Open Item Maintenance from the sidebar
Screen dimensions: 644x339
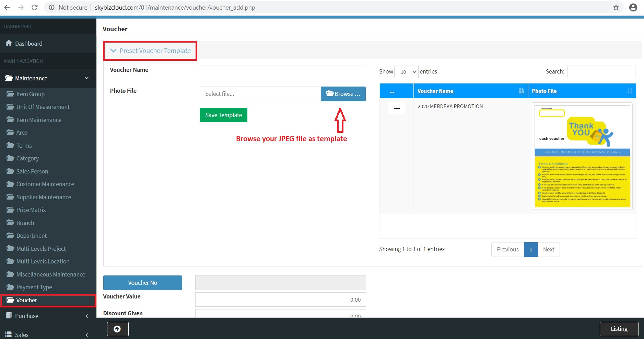(x=39, y=120)
